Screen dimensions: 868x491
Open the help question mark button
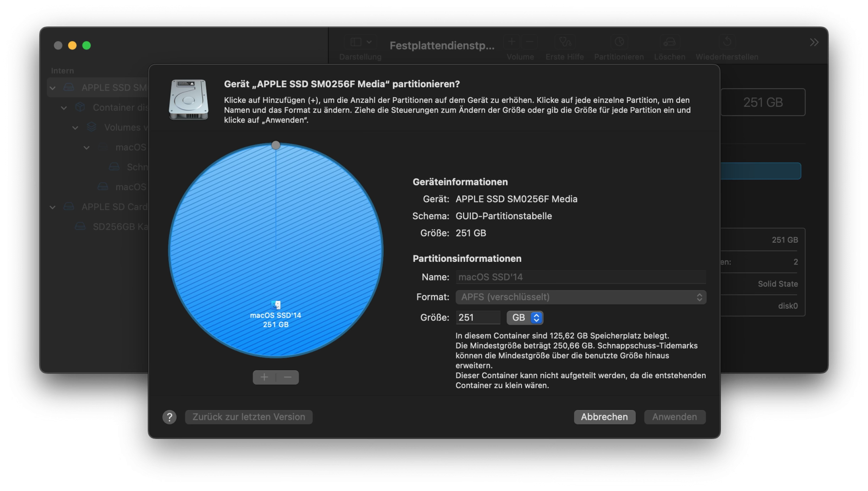coord(169,417)
